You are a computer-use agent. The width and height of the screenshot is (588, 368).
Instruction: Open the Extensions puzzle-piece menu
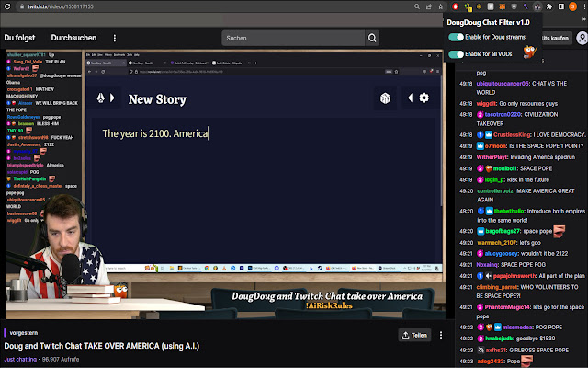[549, 6]
